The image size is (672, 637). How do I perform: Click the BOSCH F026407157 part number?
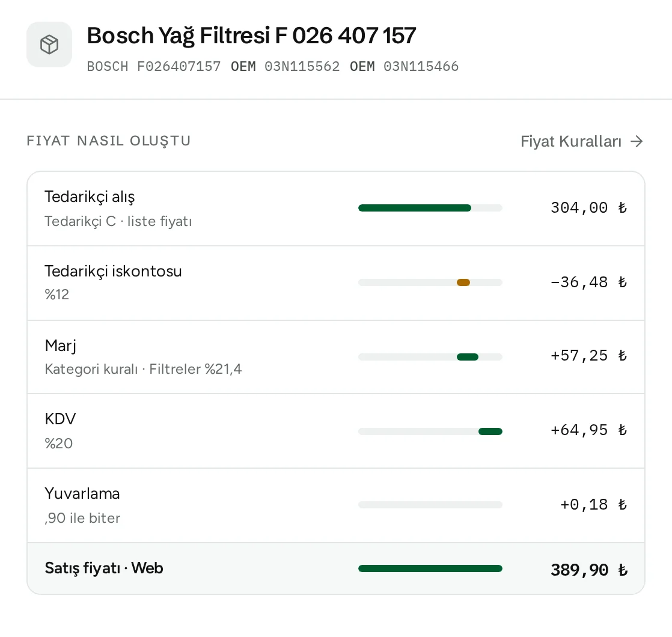(x=154, y=66)
